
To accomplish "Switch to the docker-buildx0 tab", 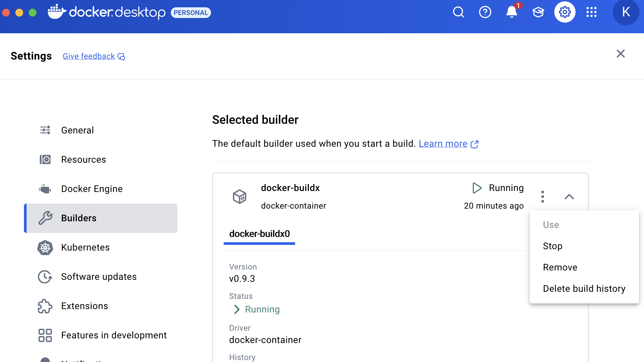I will tap(259, 234).
